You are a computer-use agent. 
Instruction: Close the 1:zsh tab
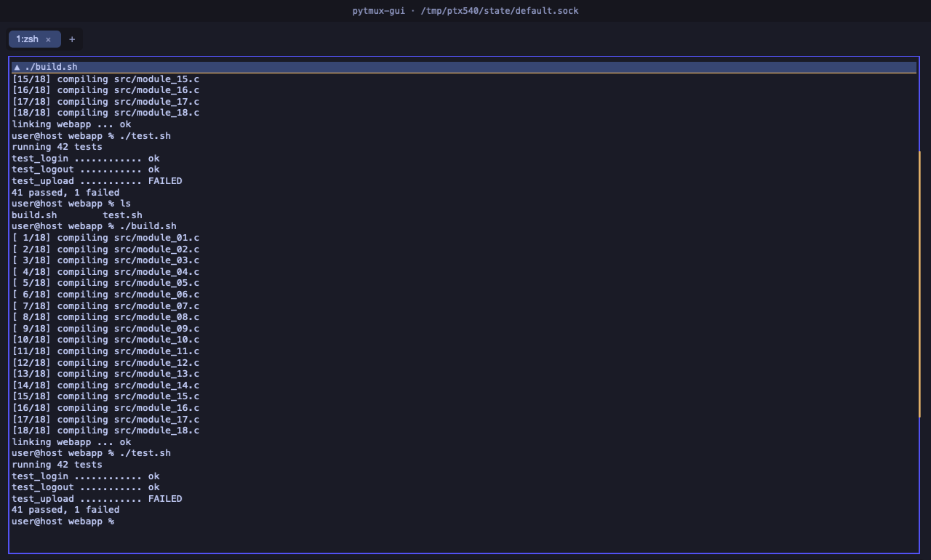(x=49, y=39)
